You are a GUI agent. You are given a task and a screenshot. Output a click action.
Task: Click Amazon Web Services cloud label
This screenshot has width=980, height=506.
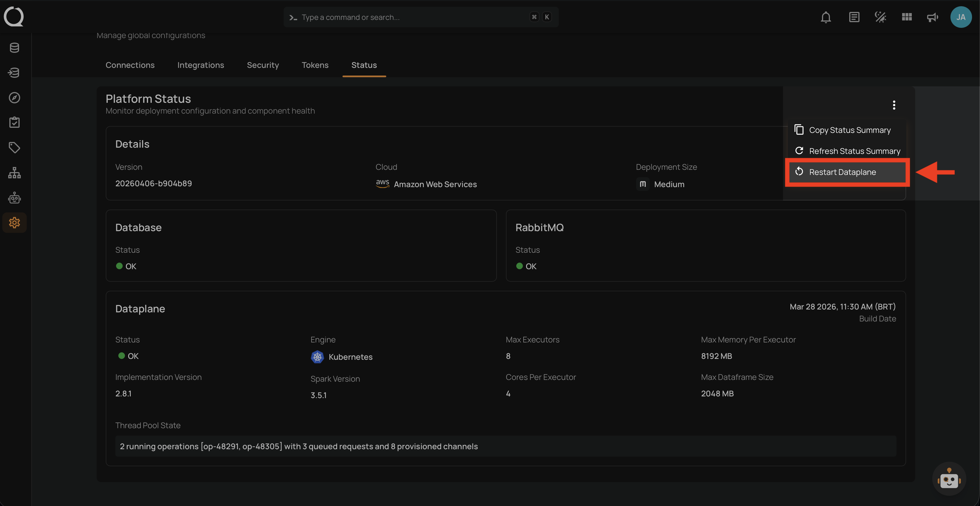coord(435,184)
